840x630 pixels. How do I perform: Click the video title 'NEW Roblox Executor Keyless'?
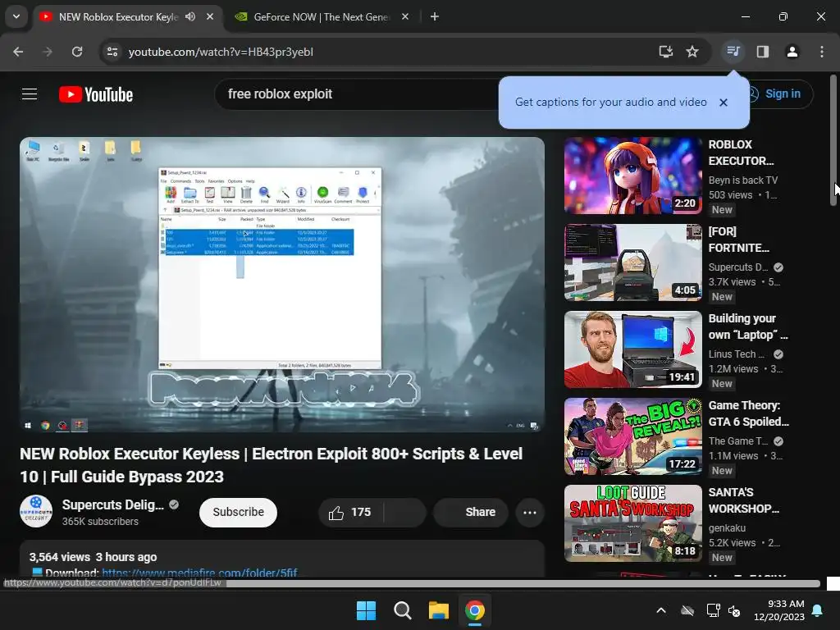pyautogui.click(x=271, y=465)
